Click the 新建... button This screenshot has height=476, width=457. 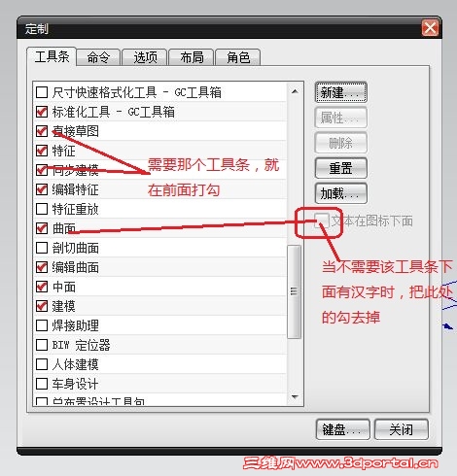340,92
